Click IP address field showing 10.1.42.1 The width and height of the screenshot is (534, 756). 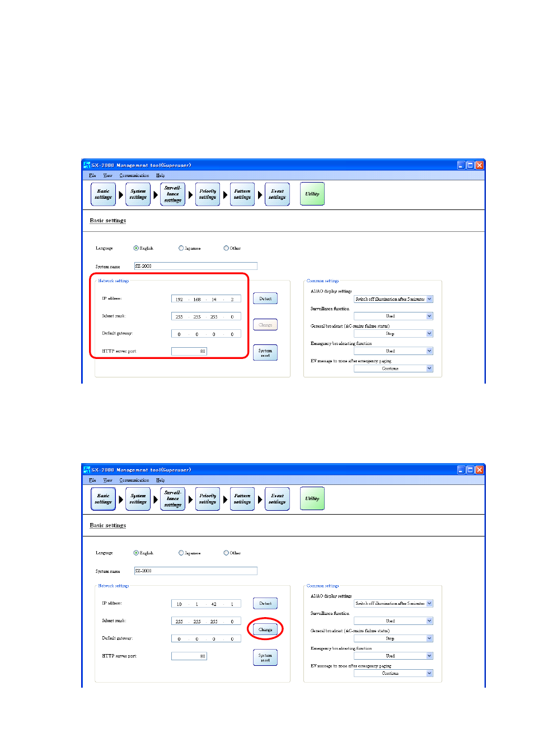point(206,604)
